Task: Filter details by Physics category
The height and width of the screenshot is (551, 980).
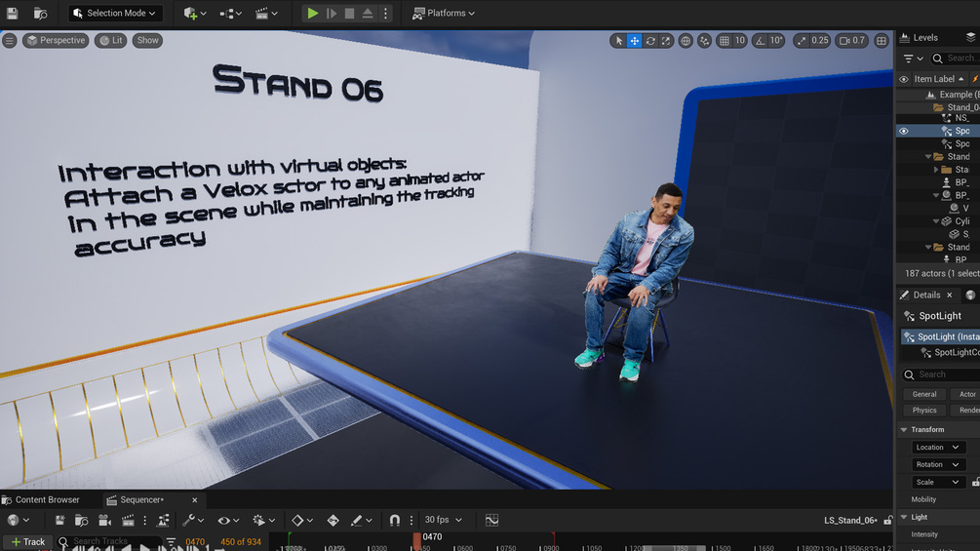Action: click(924, 411)
